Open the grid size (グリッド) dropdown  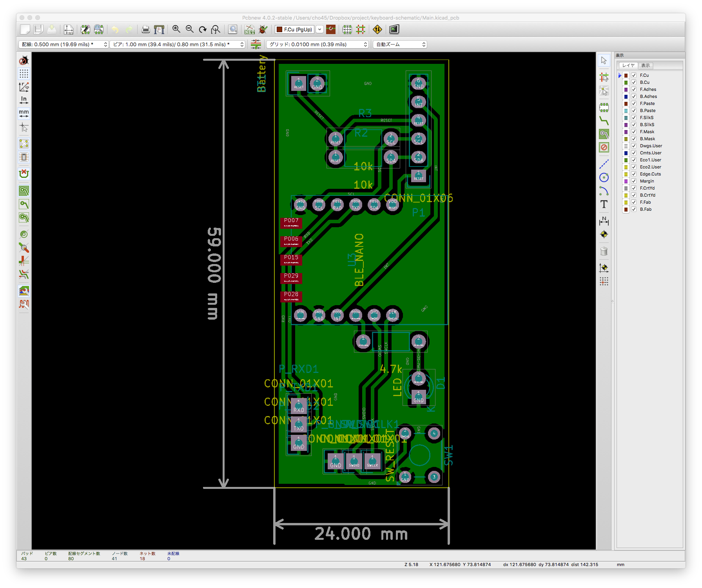(317, 45)
